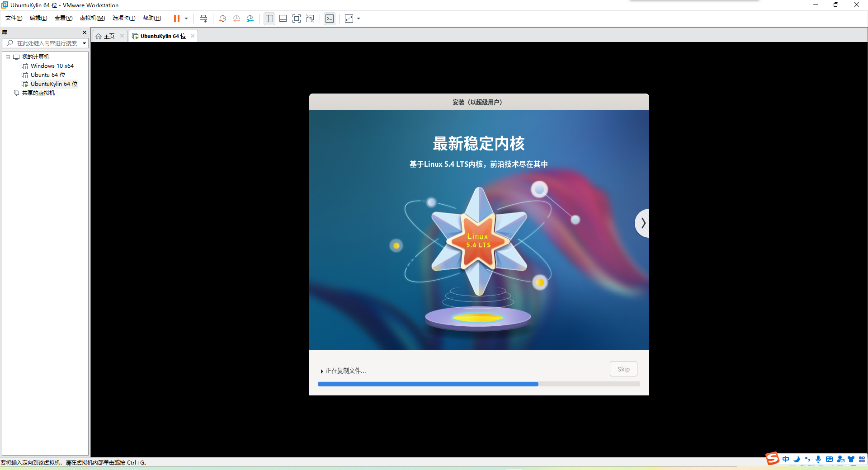Screen dimensions: 868x470
Task: Revert the virtual machine to its snapshot
Action: point(236,19)
